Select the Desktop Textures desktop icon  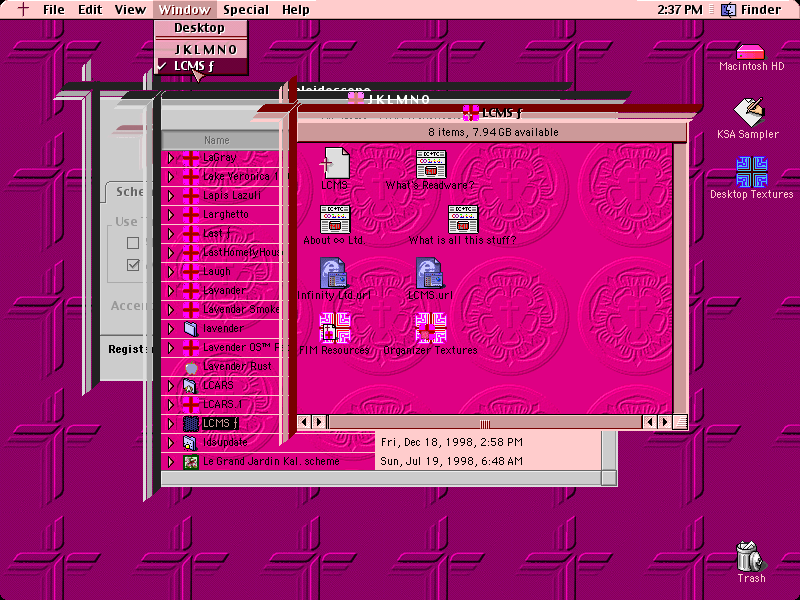coord(752,172)
